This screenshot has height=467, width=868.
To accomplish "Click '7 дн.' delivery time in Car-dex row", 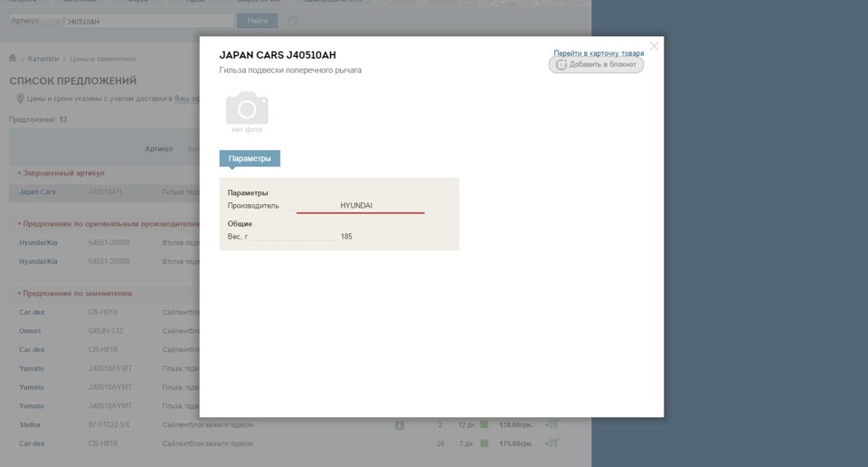I will click(x=467, y=444).
